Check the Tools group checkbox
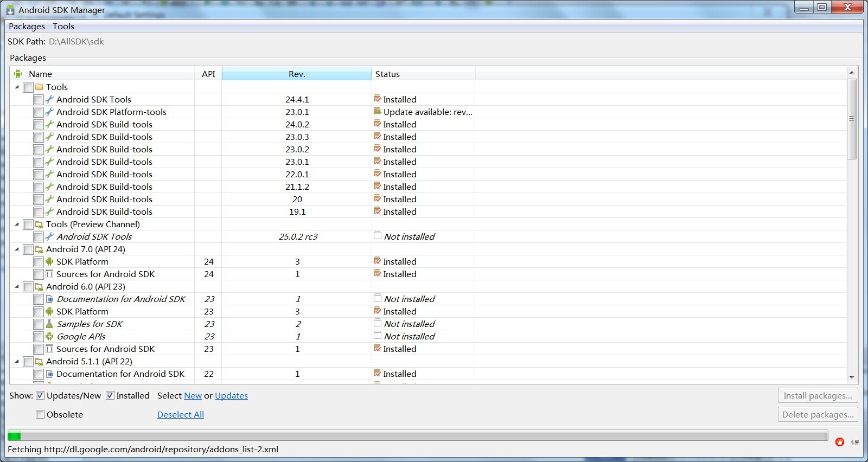The image size is (868, 462). tap(28, 87)
